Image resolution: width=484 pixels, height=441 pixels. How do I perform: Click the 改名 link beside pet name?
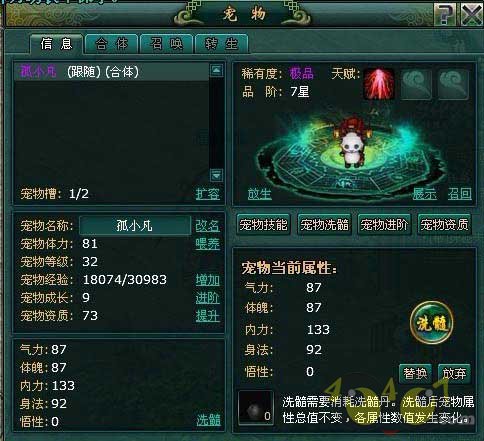point(207,226)
